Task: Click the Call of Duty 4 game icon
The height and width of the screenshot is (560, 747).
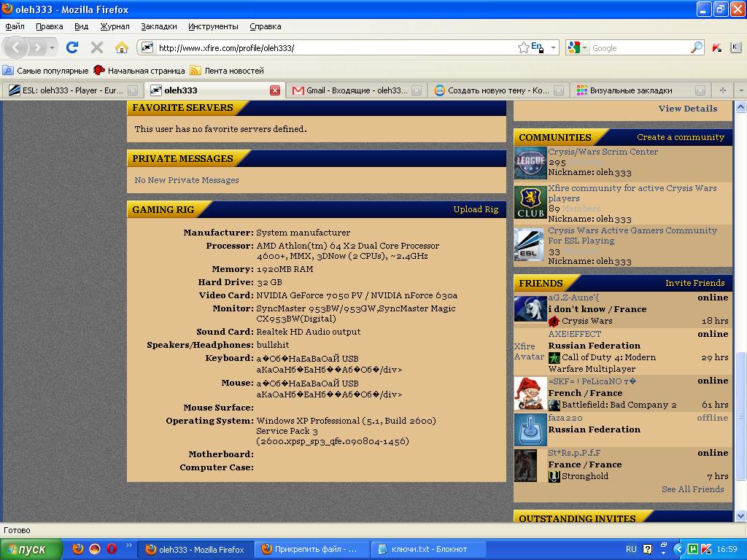Action: coord(554,357)
